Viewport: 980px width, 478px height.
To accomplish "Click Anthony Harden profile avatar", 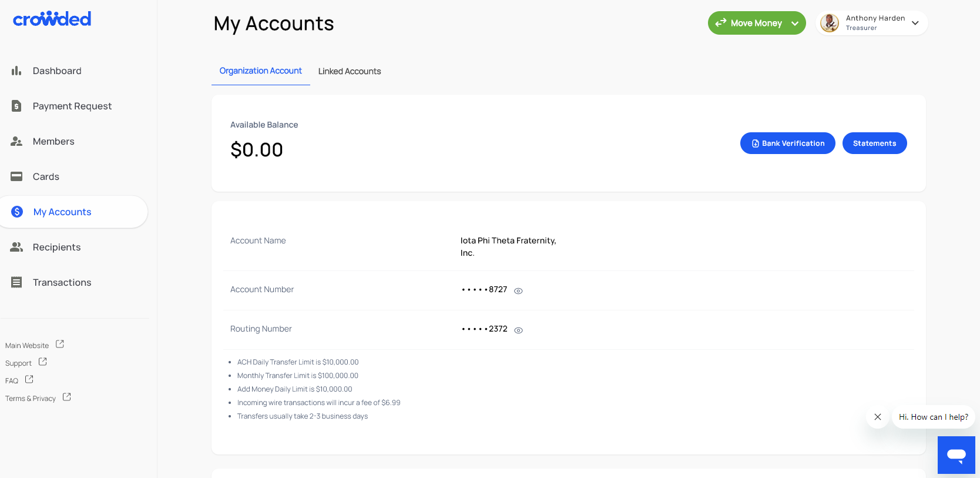I will [830, 23].
